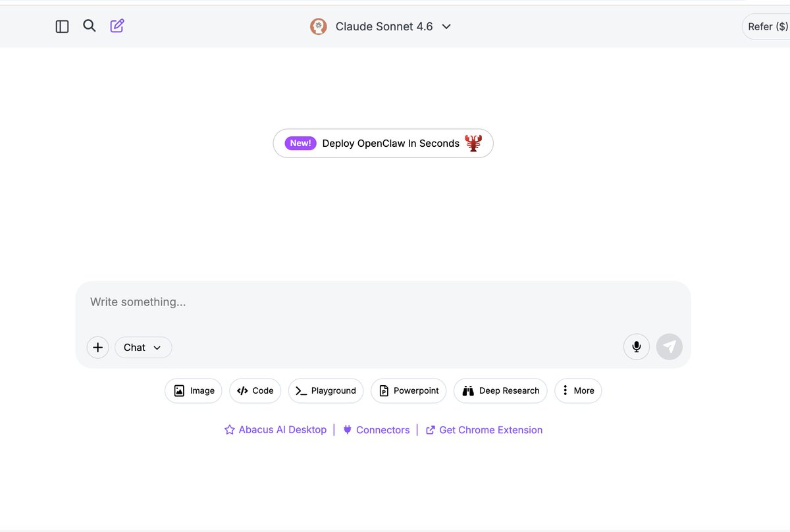Activate the microphone voice input
The height and width of the screenshot is (532, 790).
637,346
